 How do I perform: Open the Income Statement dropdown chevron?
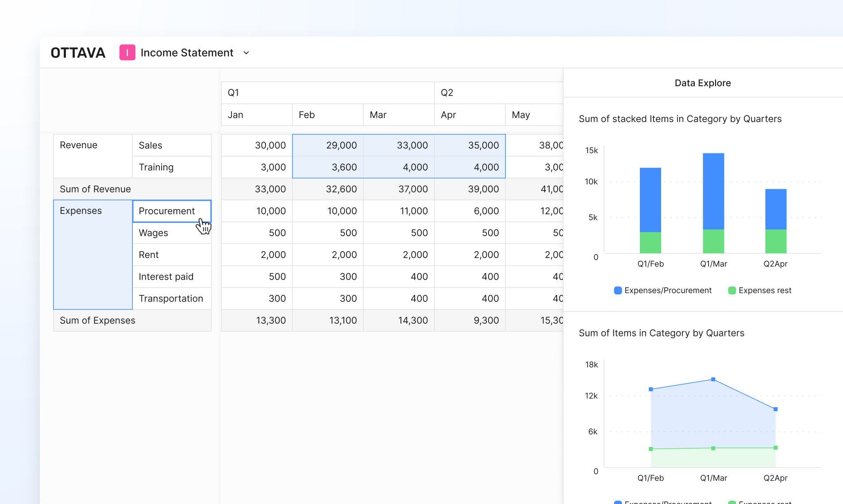pos(246,53)
